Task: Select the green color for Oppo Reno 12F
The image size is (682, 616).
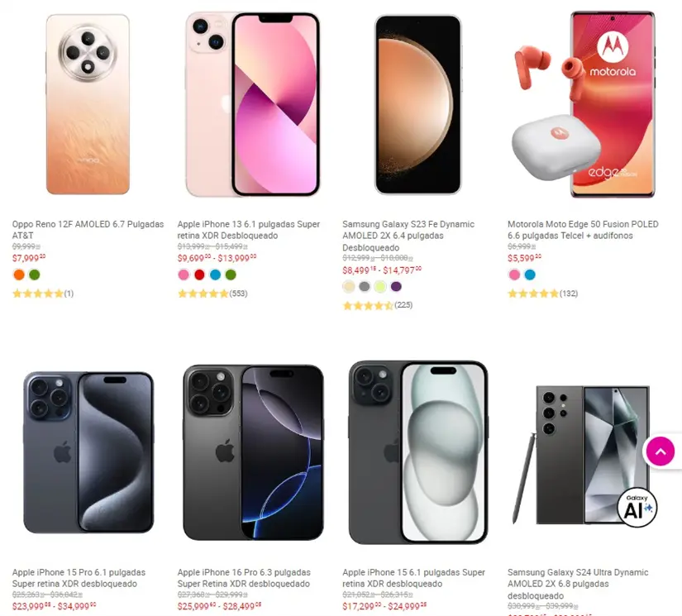Action: click(x=35, y=275)
